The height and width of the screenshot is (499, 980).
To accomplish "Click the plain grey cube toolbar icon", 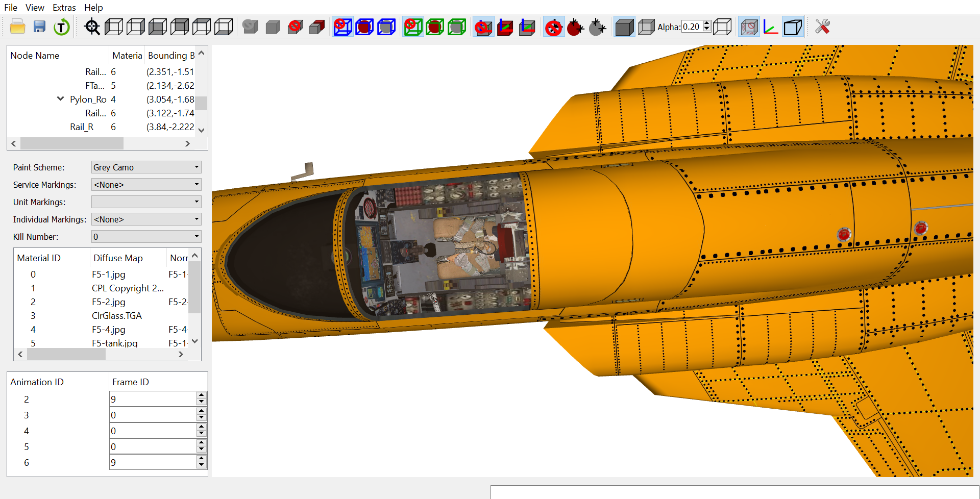I will click(273, 27).
